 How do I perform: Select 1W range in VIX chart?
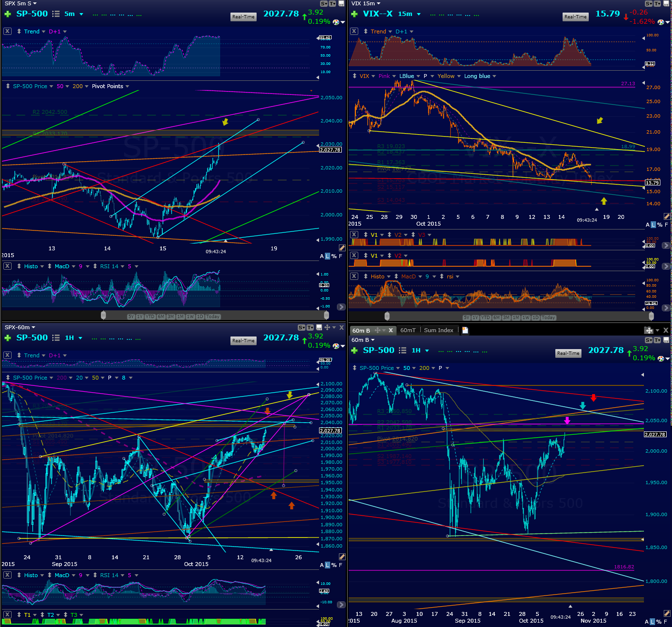pos(525,318)
